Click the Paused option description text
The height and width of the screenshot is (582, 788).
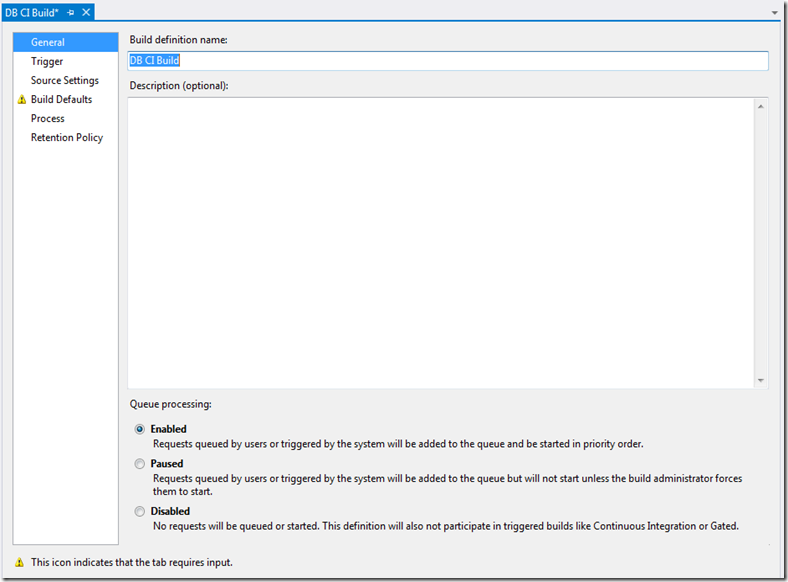pyautogui.click(x=447, y=485)
